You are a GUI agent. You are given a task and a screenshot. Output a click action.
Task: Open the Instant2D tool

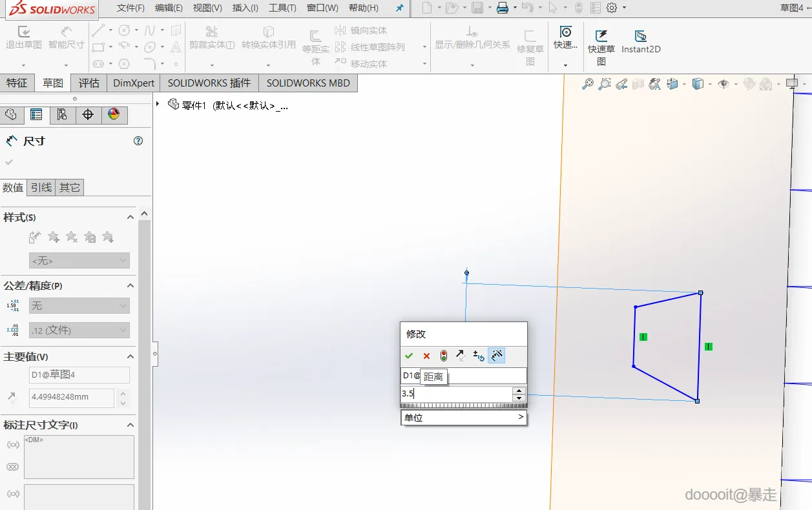pos(641,42)
